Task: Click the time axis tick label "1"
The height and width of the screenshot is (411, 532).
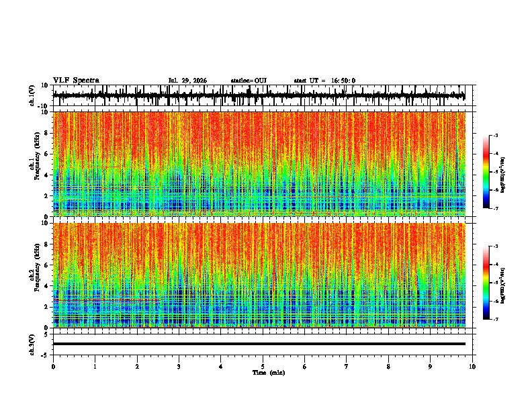Action: (x=95, y=367)
